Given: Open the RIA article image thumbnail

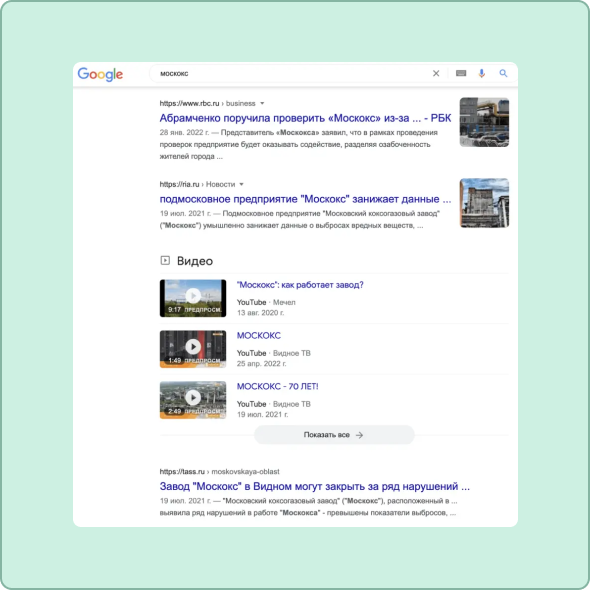Looking at the screenshot, I should (484, 203).
